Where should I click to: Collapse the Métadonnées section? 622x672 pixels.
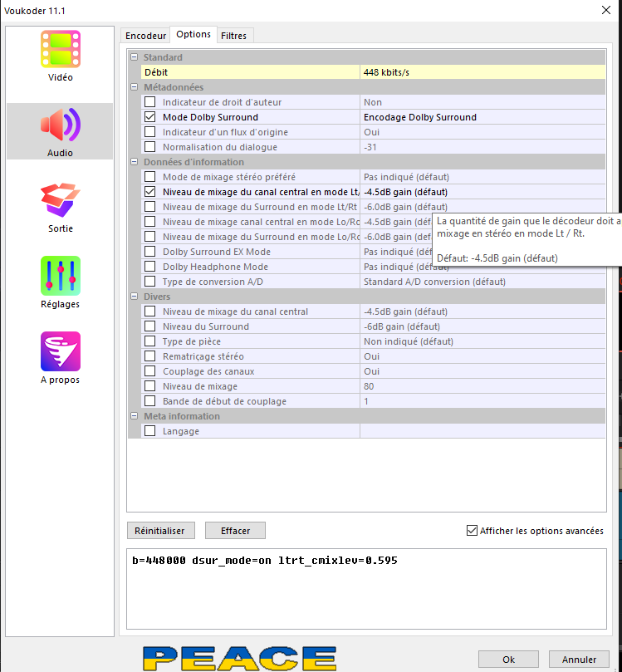point(134,87)
